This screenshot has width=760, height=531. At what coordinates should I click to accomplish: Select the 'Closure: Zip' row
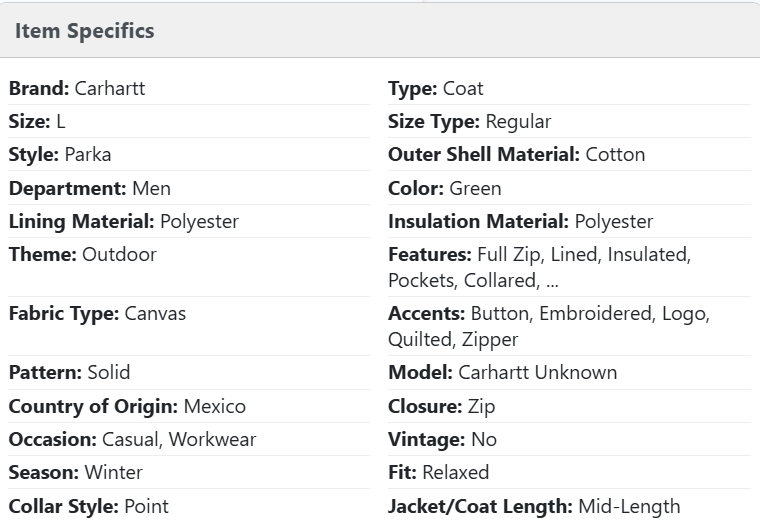point(570,406)
